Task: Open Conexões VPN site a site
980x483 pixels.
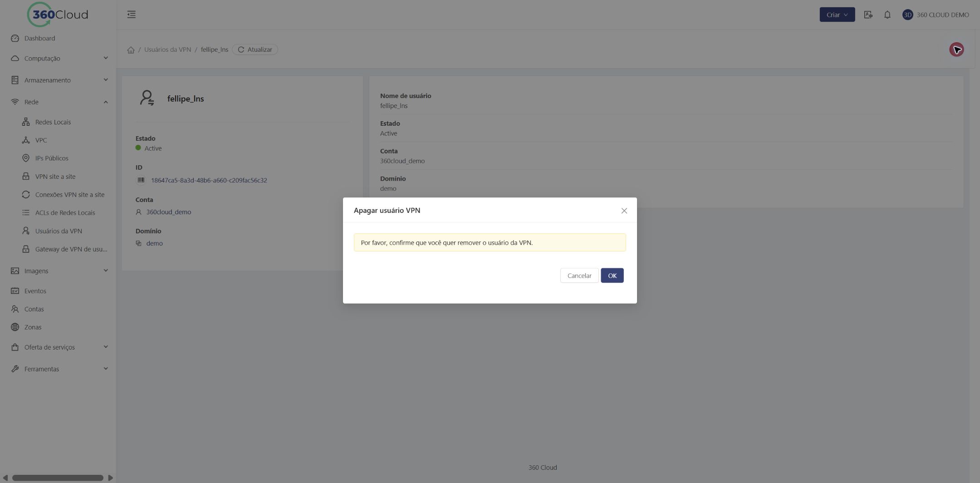Action: [58, 194]
